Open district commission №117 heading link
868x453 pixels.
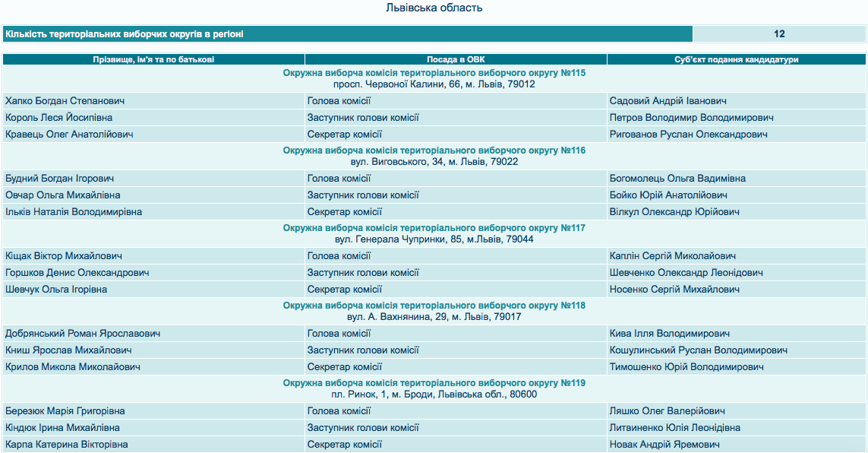[x=434, y=228]
